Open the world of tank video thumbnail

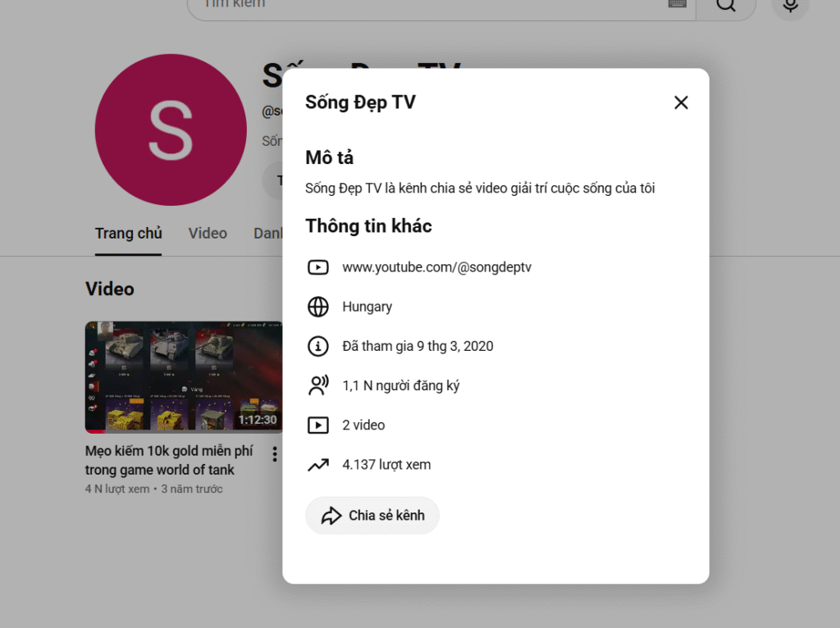[x=184, y=377]
